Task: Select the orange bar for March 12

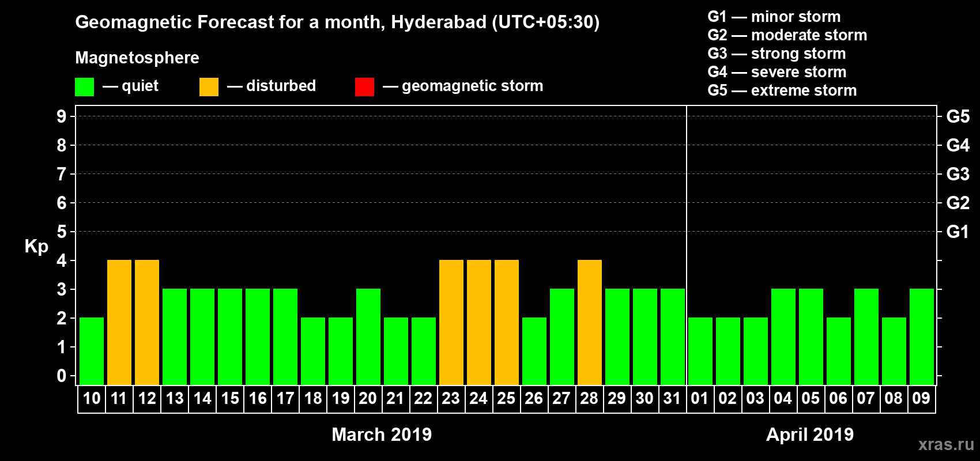Action: [x=147, y=322]
